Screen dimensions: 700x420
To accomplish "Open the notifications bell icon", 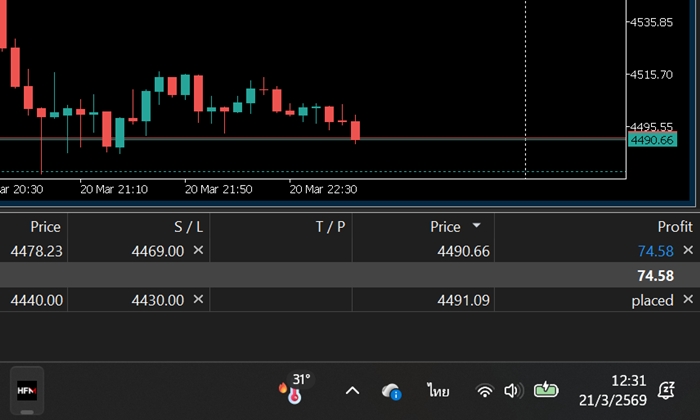I will [x=666, y=390].
